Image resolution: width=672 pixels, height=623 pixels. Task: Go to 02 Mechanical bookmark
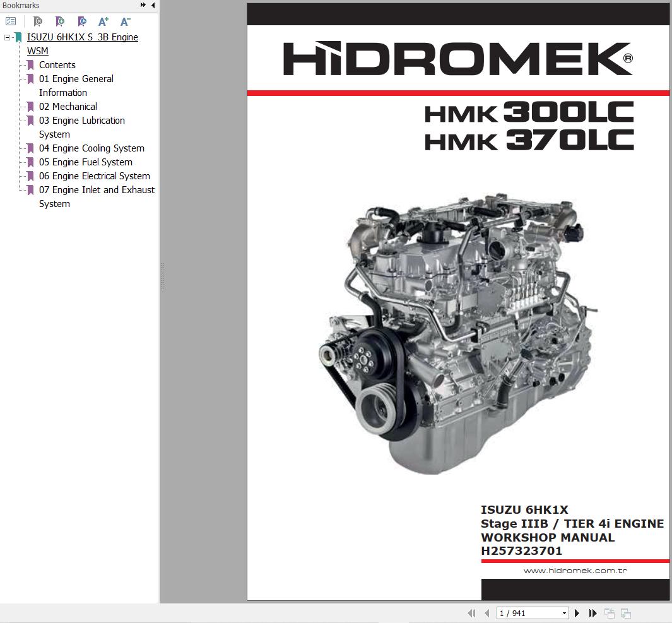68,107
